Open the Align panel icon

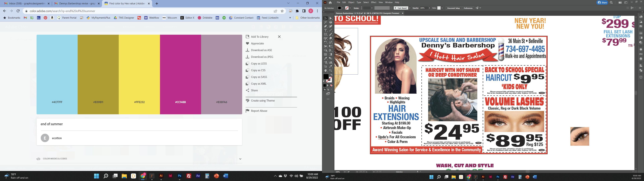[x=641, y=66]
